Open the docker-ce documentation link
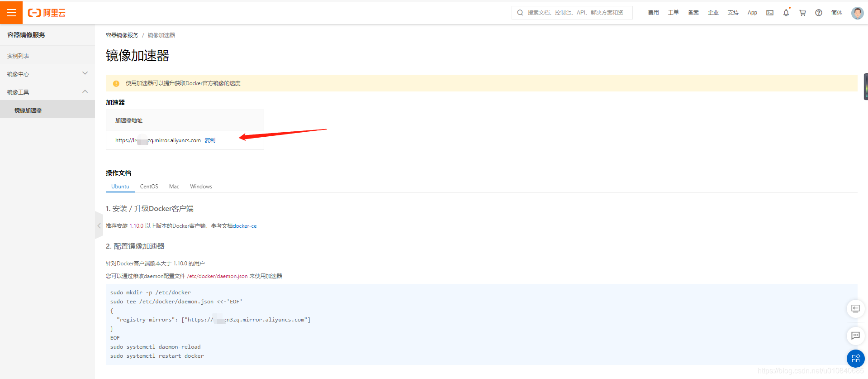 pyautogui.click(x=245, y=226)
